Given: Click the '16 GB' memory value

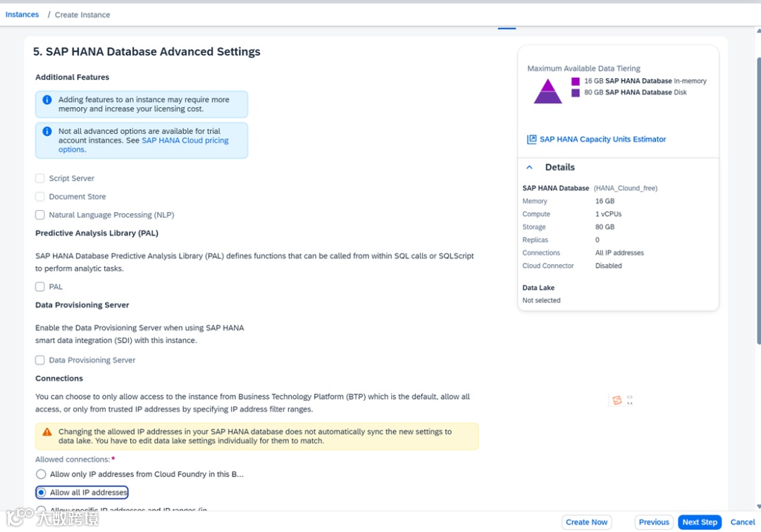Looking at the screenshot, I should pyautogui.click(x=605, y=201).
